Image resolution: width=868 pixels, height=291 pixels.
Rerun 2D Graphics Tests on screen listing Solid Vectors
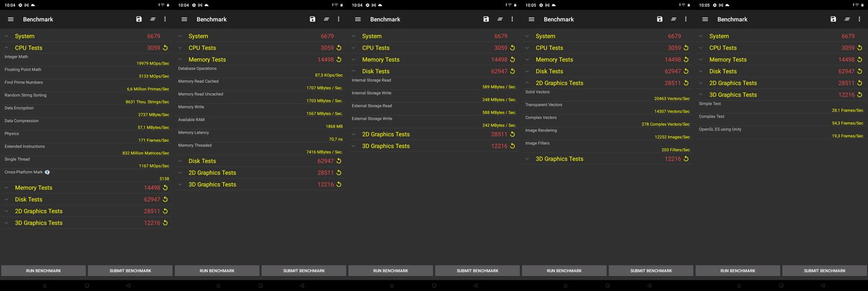(x=686, y=83)
